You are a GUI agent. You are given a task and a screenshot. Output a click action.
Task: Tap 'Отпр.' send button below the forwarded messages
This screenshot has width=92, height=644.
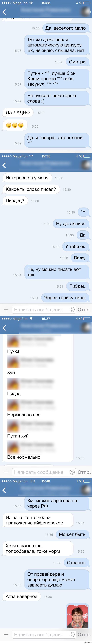pos(84,472)
